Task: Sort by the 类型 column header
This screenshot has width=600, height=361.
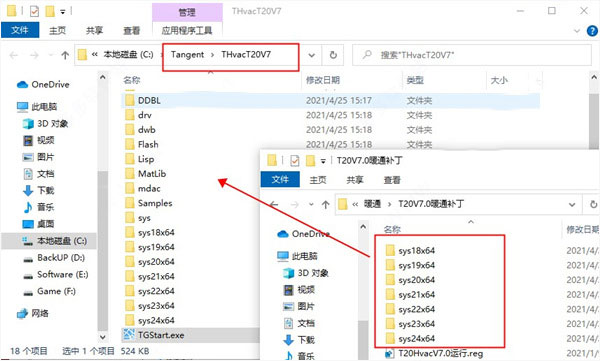Action: pyautogui.click(x=415, y=80)
